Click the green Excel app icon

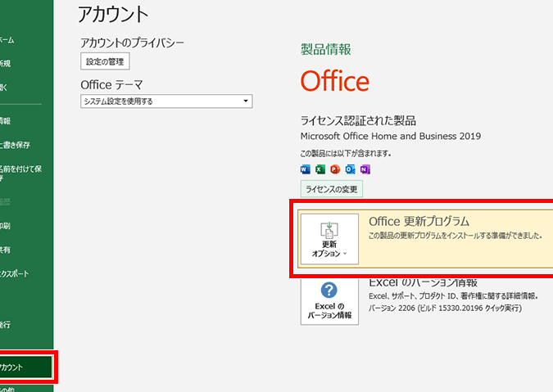coord(320,169)
